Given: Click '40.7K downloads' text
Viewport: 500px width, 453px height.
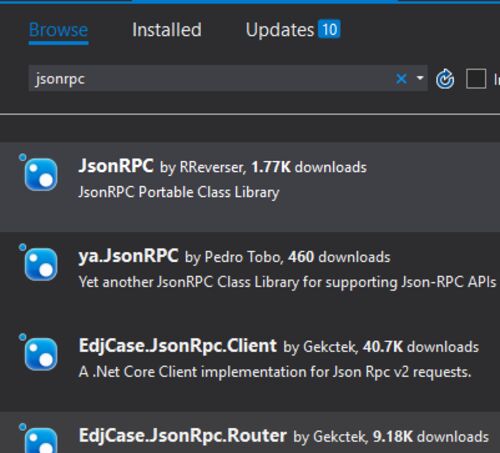Looking at the screenshot, I should pyautogui.click(x=421, y=347).
